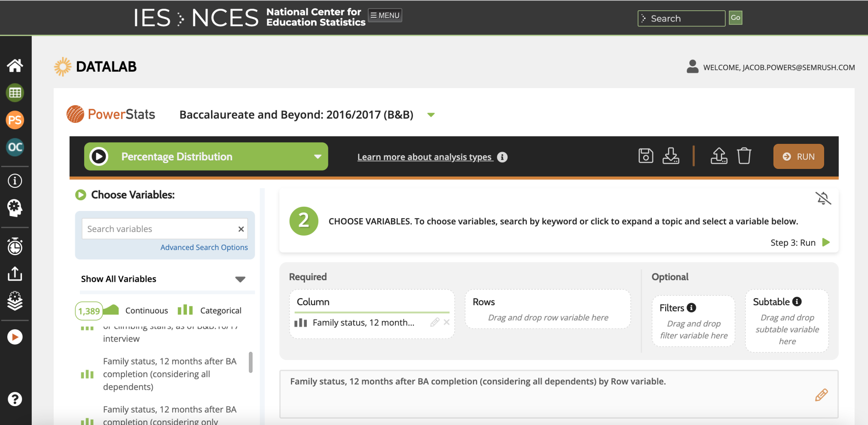
Task: Open the layers gear icon in sidebar
Action: point(15,301)
